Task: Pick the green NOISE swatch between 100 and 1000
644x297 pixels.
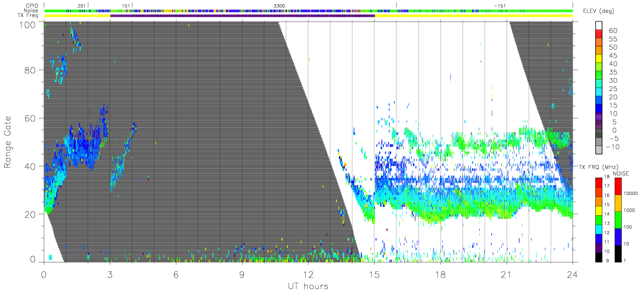Action: 618,219
